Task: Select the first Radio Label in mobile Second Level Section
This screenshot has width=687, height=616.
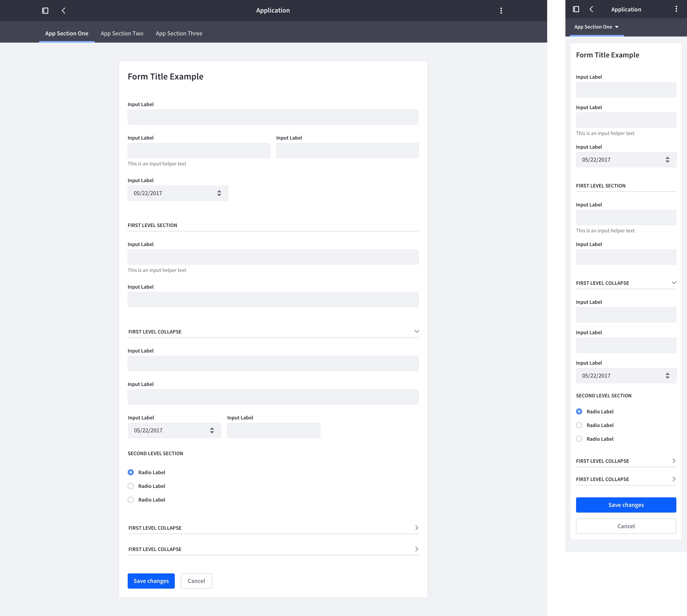Action: 579,411
